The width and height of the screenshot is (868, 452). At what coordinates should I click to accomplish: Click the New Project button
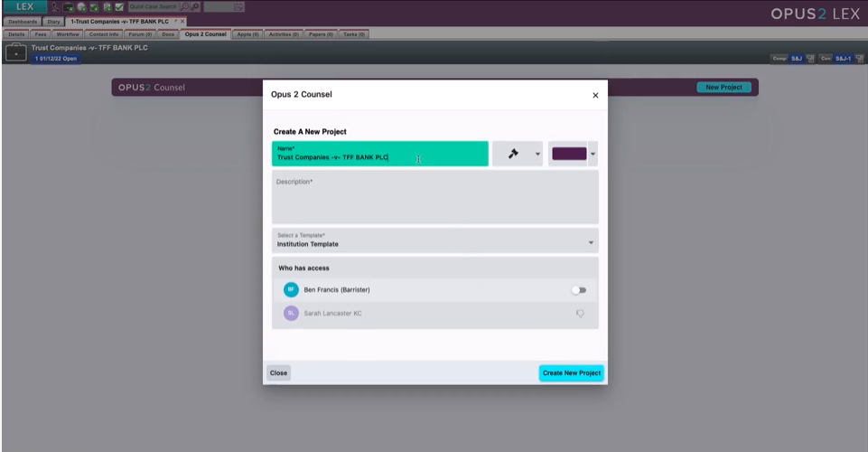[x=723, y=88]
